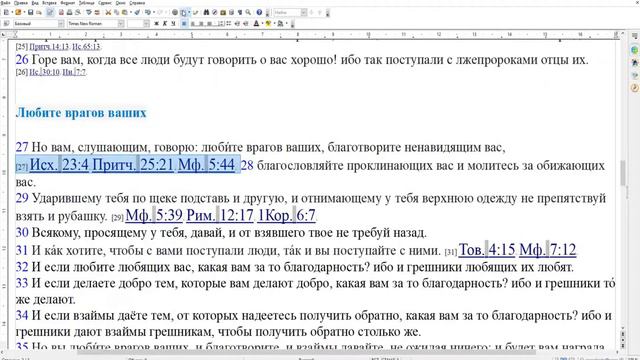640x360 pixels.
Task: Follow the Тов. 4:15 link
Action: pyautogui.click(x=487, y=249)
